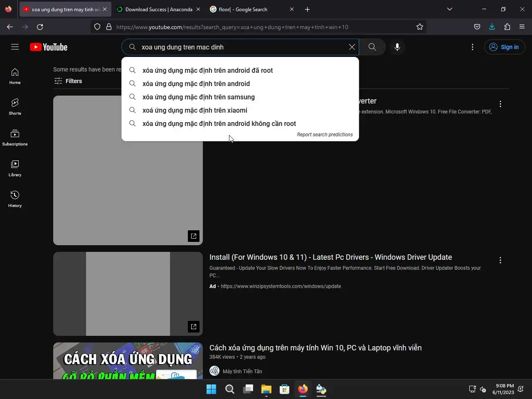Close the Google Search browser tab

292,9
